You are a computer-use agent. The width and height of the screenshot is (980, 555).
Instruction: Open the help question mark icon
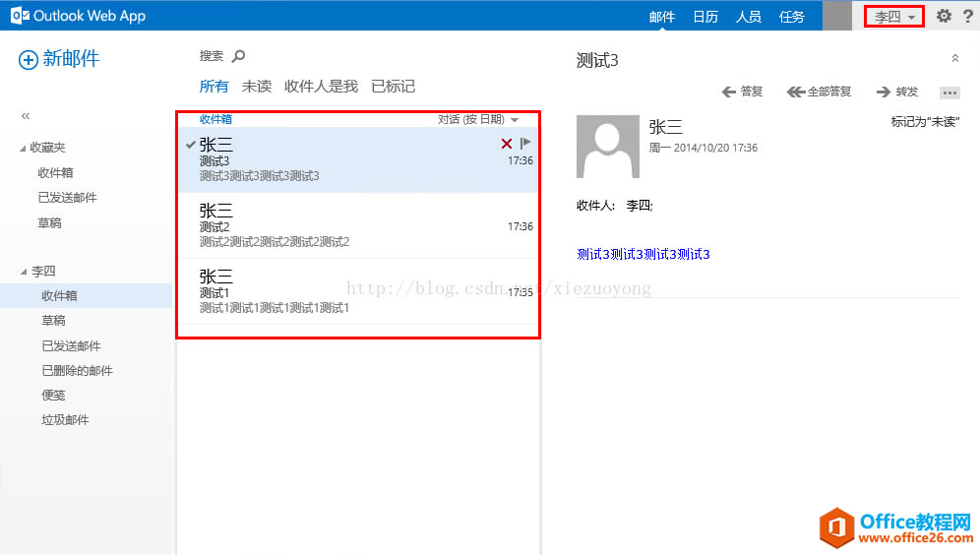coord(967,16)
